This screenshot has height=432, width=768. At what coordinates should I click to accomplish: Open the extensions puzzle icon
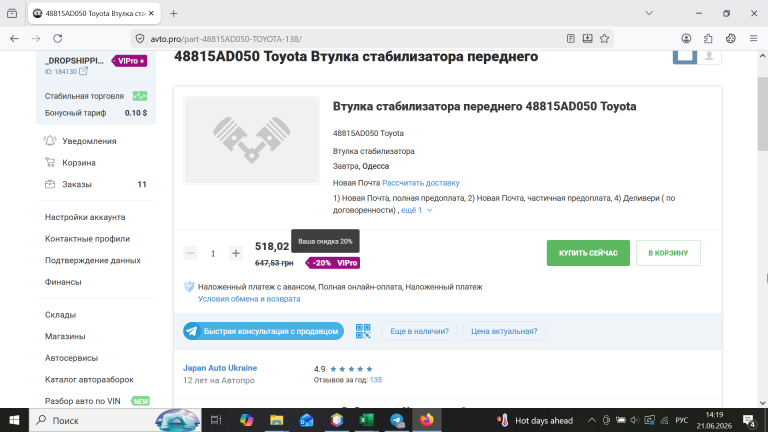(708, 38)
